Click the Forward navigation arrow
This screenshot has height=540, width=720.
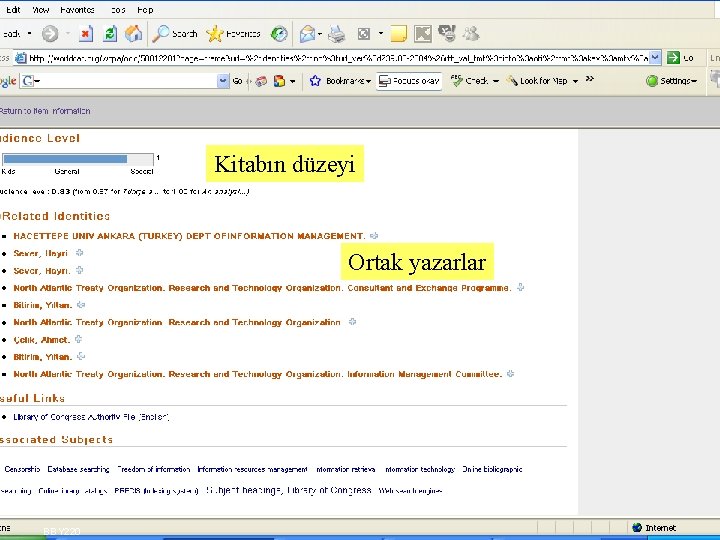pyautogui.click(x=50, y=34)
